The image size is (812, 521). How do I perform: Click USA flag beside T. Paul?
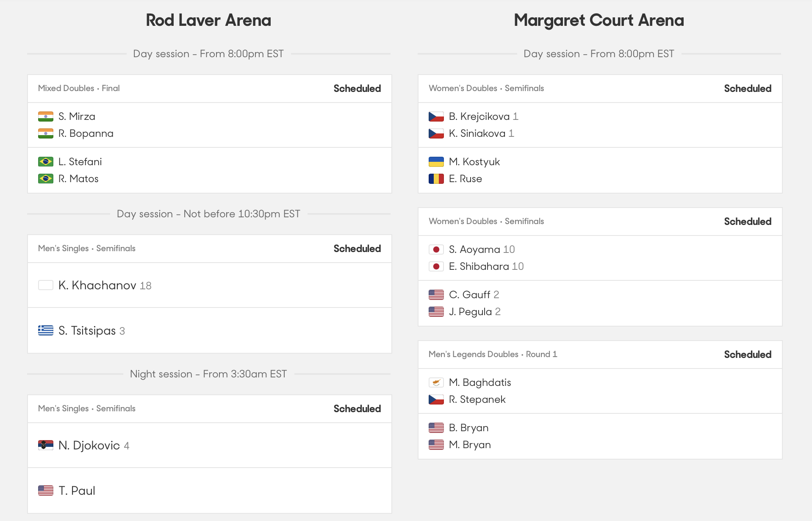tap(46, 491)
